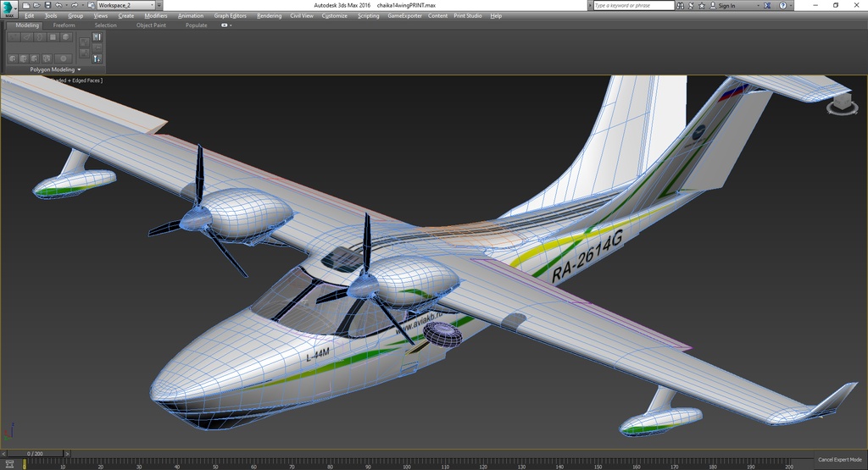This screenshot has height=470, width=868.
Task: Select the Edge sub-object level icon
Action: pyautogui.click(x=27, y=37)
